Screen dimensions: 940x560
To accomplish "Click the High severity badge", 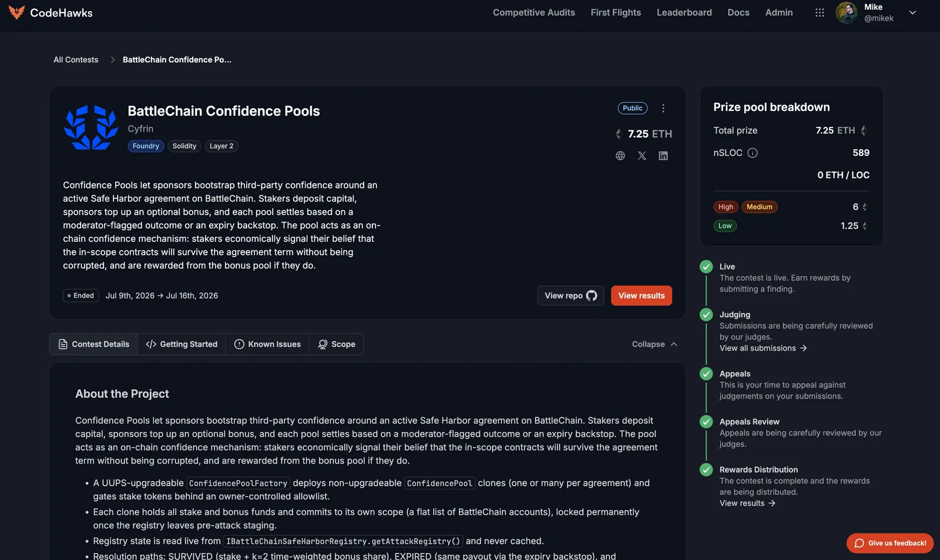I will (x=726, y=207).
